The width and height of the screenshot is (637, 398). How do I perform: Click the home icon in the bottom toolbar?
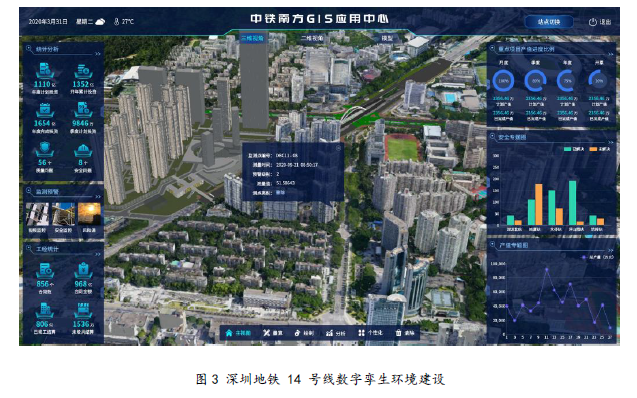[229, 333]
